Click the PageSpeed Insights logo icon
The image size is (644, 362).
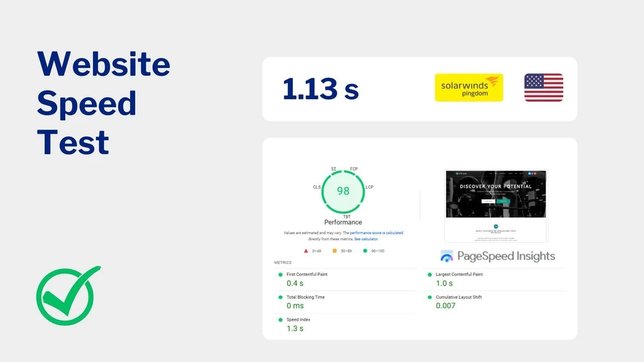pyautogui.click(x=447, y=256)
